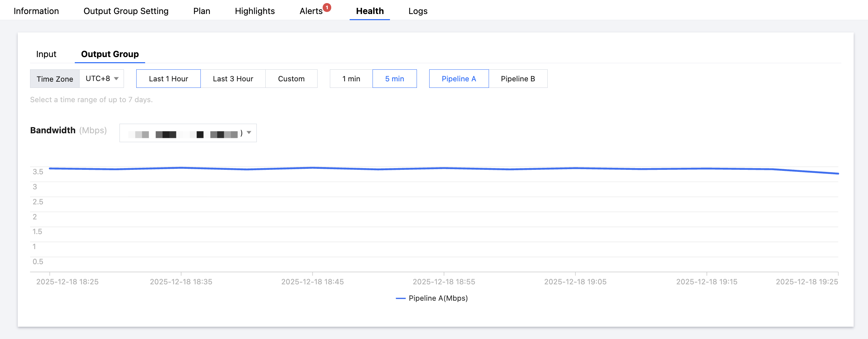
Task: View the Logs tab
Action: click(x=418, y=11)
